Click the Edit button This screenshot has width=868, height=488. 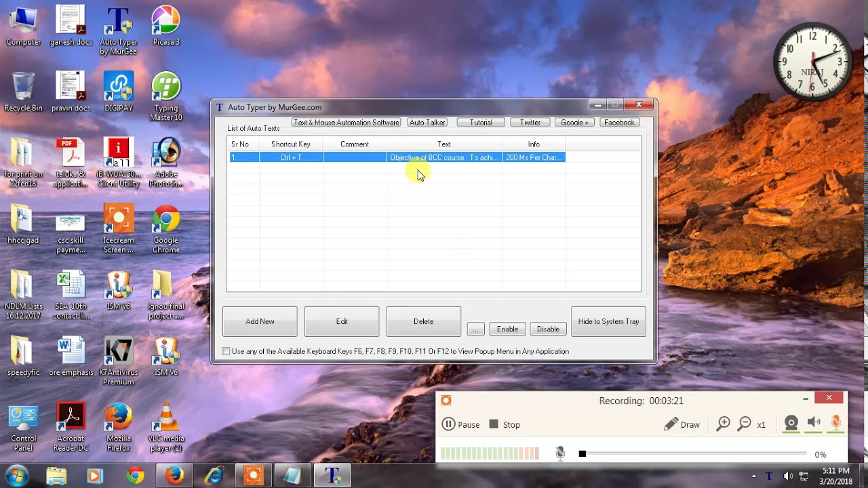[x=342, y=321]
